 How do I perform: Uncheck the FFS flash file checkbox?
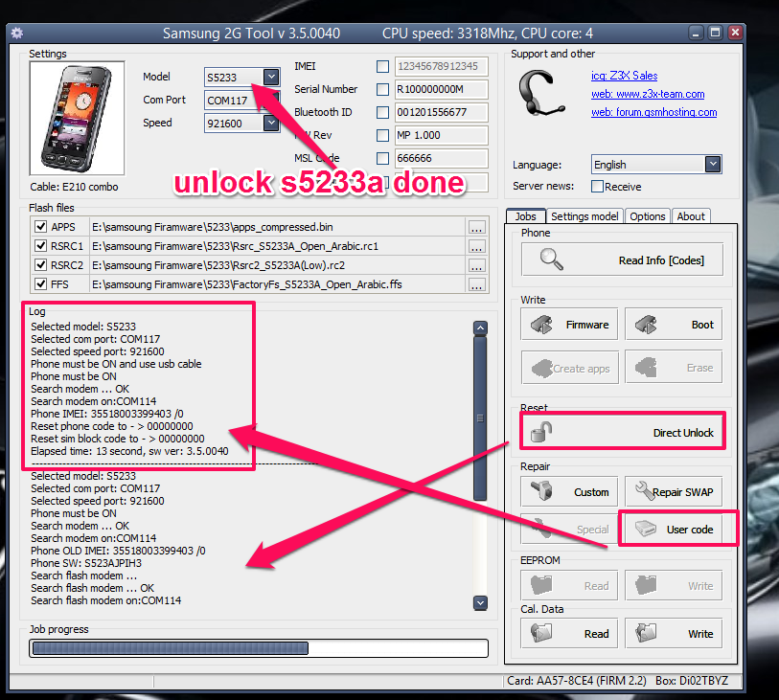click(41, 284)
